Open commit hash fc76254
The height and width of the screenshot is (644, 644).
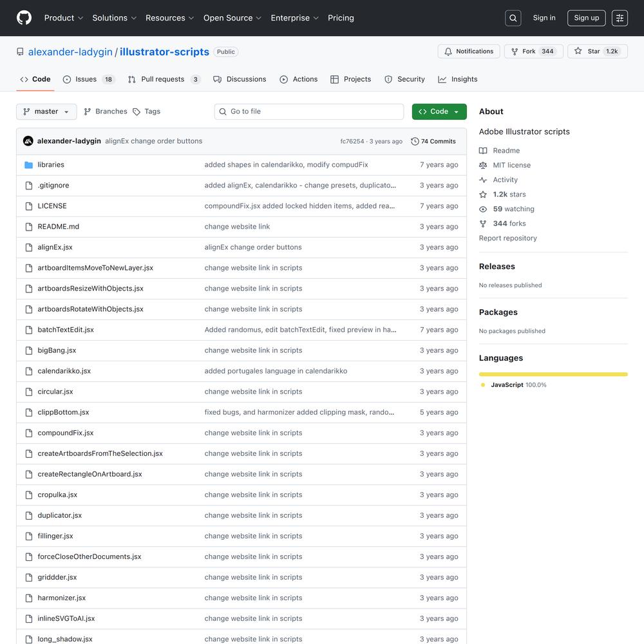[352, 141]
